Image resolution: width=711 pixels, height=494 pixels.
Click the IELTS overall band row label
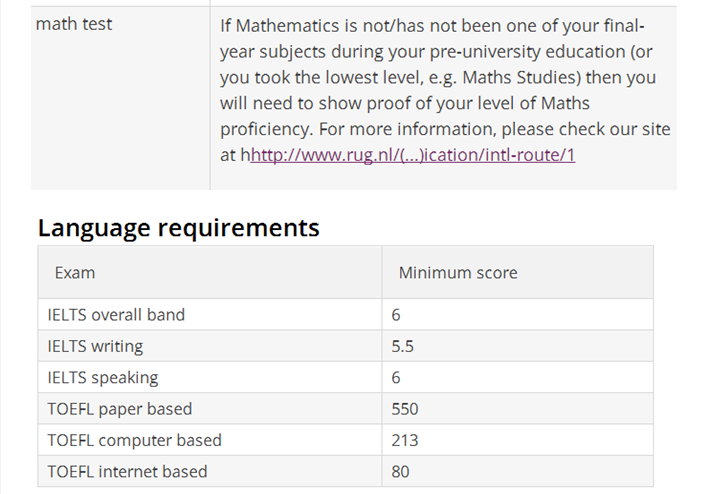pos(116,315)
